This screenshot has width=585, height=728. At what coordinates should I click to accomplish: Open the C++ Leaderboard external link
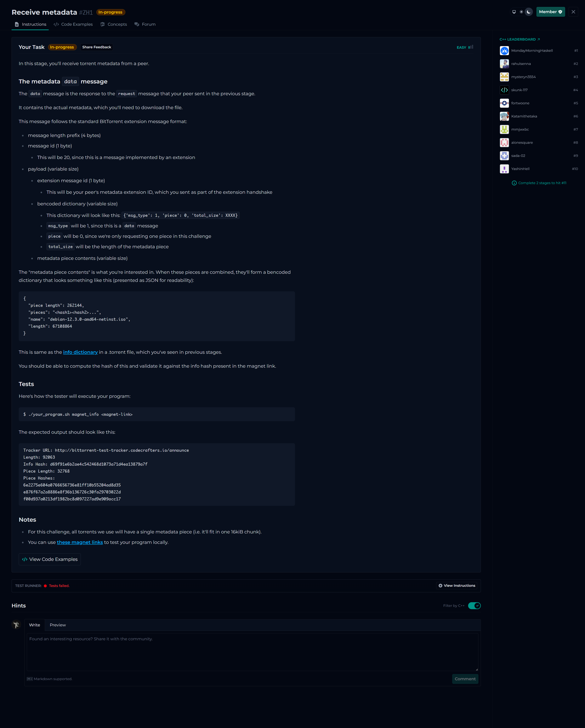pos(520,39)
